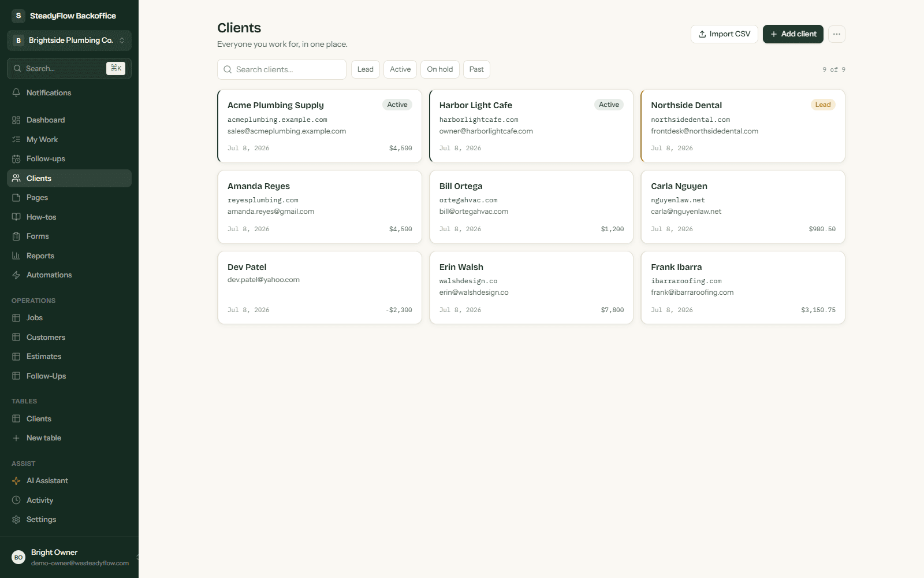Open the Dev Patel client card
The image size is (924, 578).
[x=319, y=287]
